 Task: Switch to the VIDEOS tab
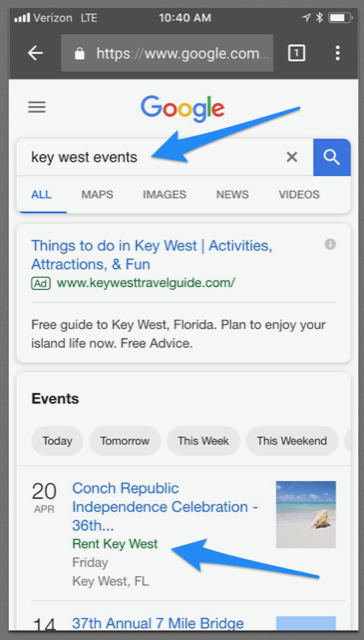[x=299, y=195]
